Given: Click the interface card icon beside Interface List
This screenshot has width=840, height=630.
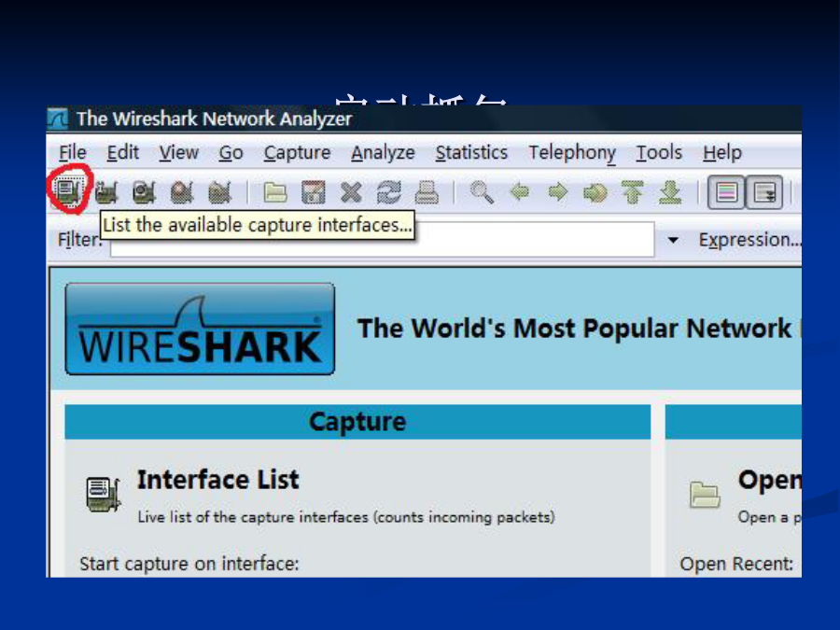Looking at the screenshot, I should (x=103, y=494).
